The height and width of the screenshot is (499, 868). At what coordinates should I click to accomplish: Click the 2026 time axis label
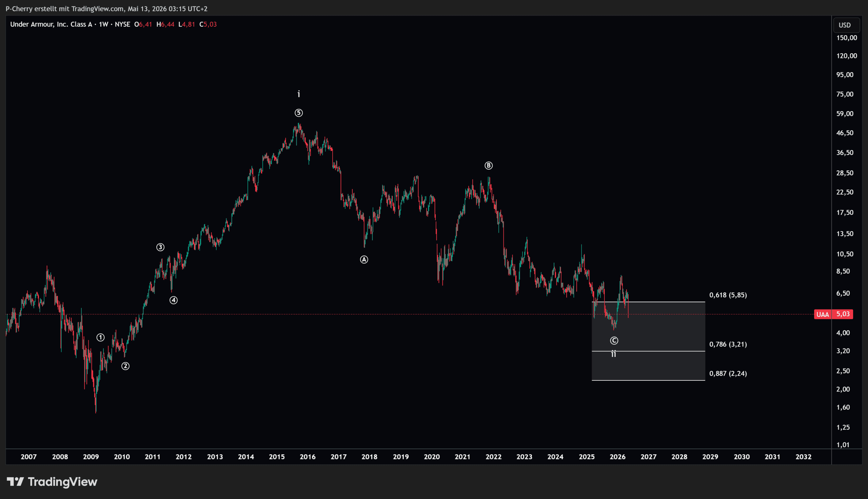617,457
